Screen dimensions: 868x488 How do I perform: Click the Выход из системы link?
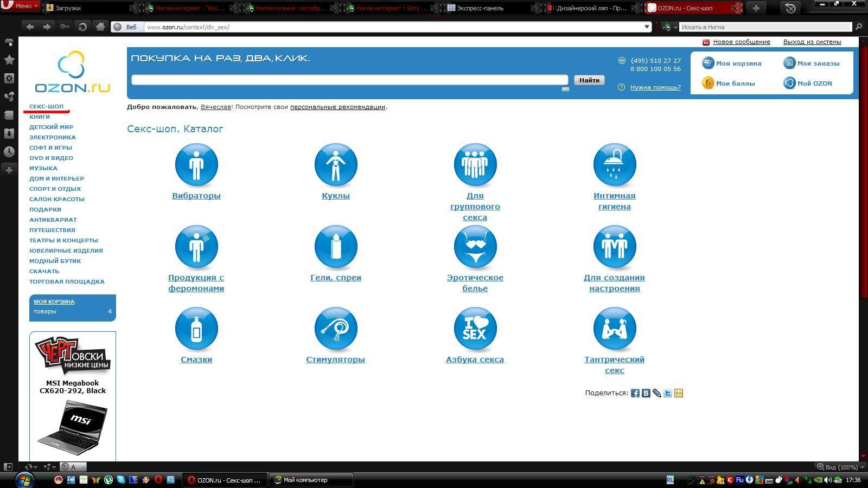[812, 42]
